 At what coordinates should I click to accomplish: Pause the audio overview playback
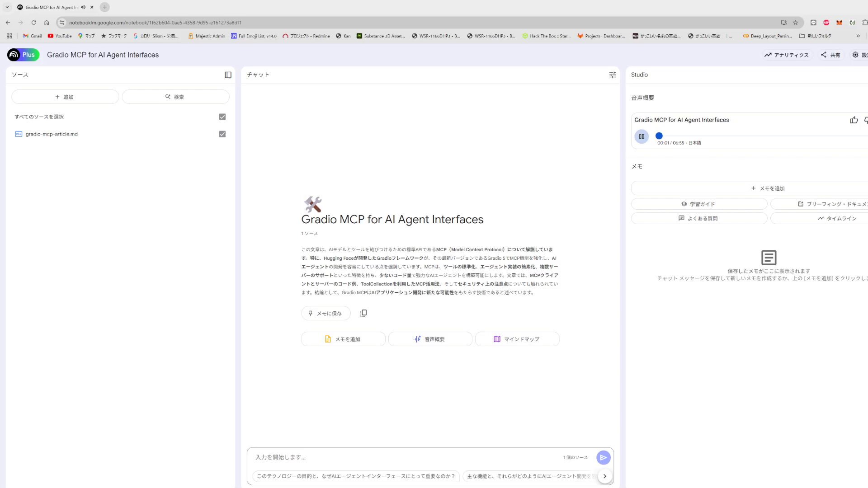[x=642, y=136]
